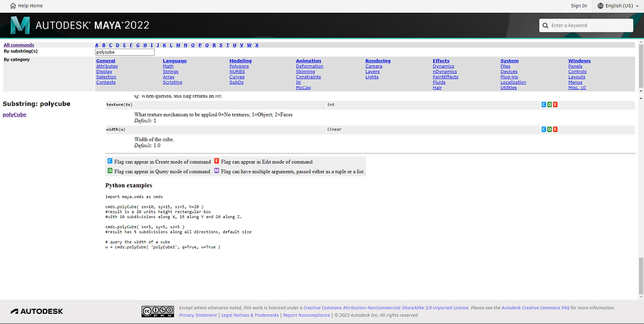Screen dimensions: 644x324
Task: Click the multiple arguments M legend icon
Action: (216, 171)
